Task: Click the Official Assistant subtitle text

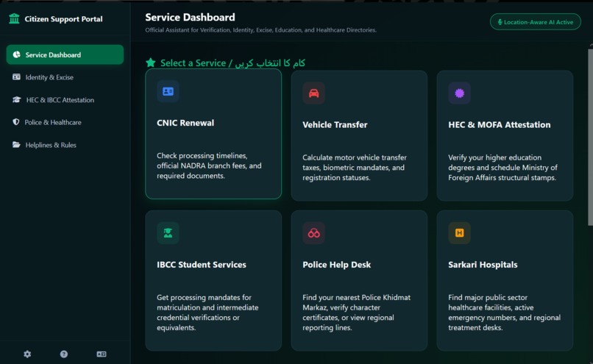Action: click(260, 30)
